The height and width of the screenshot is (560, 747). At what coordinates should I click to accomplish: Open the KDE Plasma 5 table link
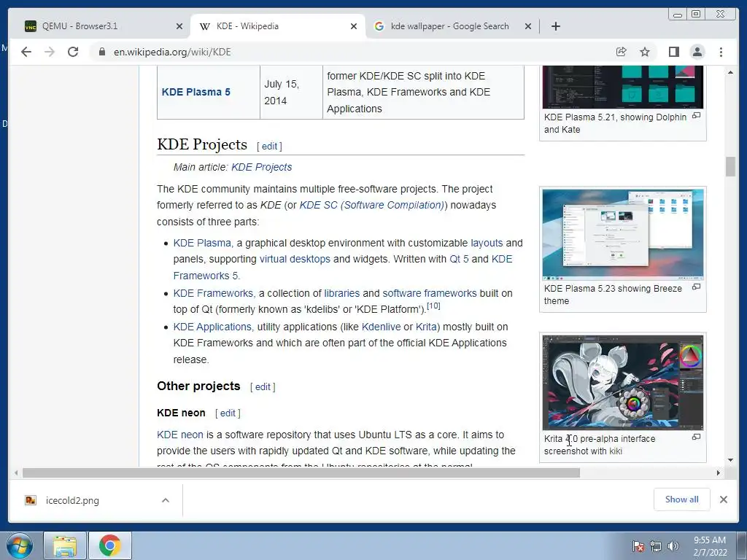[196, 92]
